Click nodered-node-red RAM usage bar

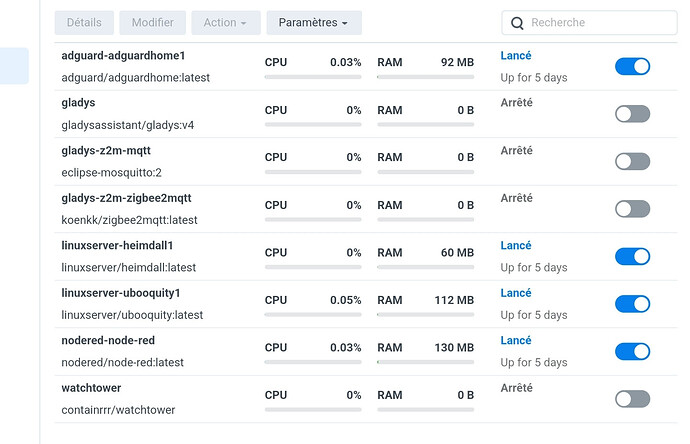426,362
